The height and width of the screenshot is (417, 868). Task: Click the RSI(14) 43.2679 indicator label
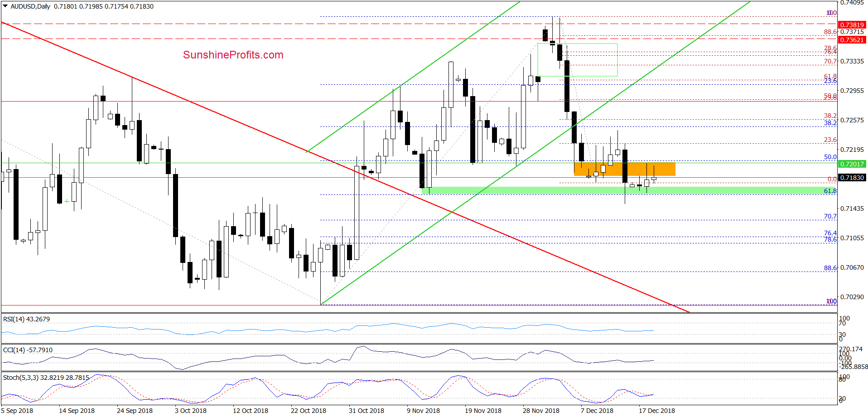click(26, 319)
